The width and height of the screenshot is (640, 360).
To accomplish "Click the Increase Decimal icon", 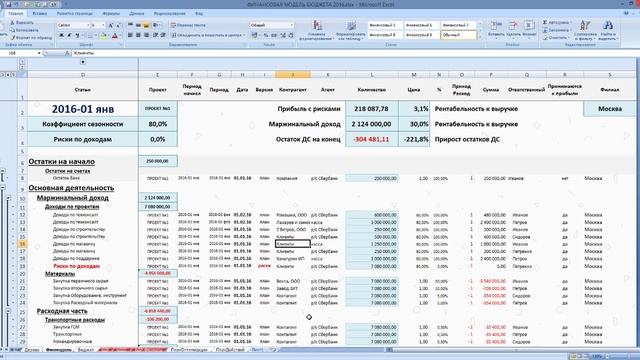I will pos(282,36).
